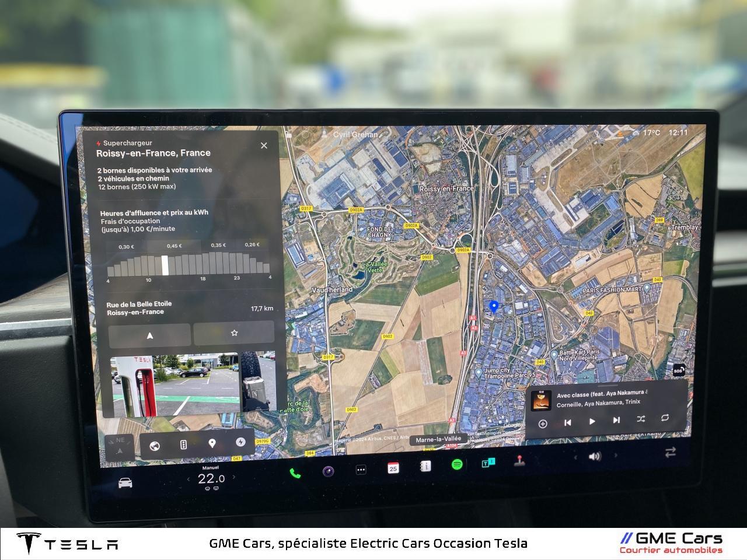Open the dashcam camera app
Image resolution: width=747 pixels, height=560 pixels.
[329, 471]
